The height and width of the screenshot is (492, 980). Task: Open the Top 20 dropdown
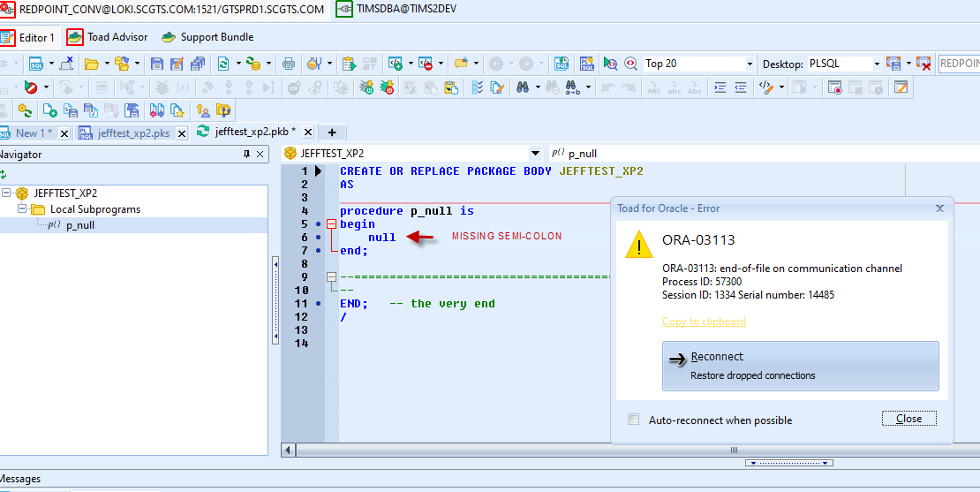point(750,64)
